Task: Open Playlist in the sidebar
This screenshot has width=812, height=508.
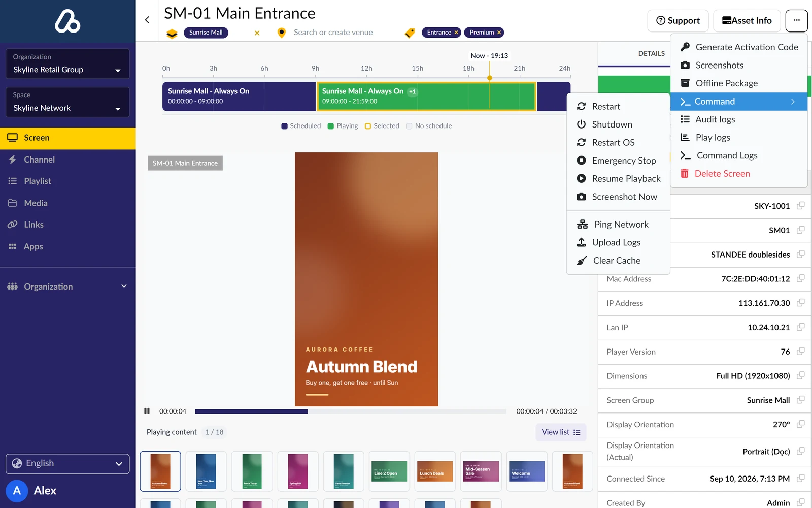Action: point(67,181)
